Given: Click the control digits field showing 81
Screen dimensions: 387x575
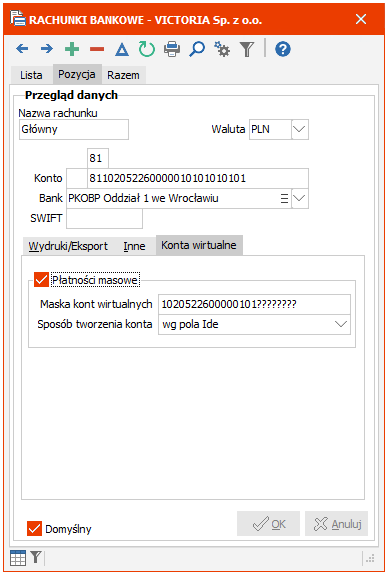Looking at the screenshot, I should pos(98,158).
